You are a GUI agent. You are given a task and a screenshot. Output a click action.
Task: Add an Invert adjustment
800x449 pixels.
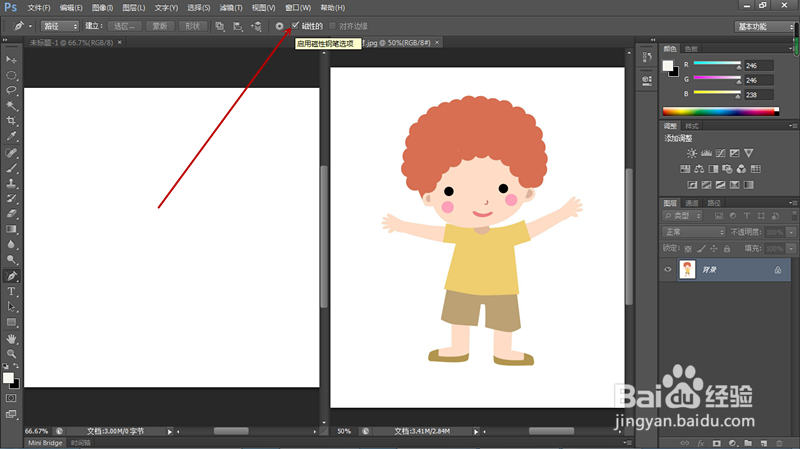point(692,185)
